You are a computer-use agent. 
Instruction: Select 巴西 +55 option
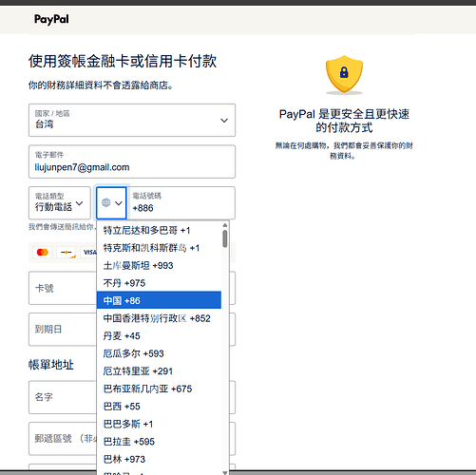pos(159,407)
